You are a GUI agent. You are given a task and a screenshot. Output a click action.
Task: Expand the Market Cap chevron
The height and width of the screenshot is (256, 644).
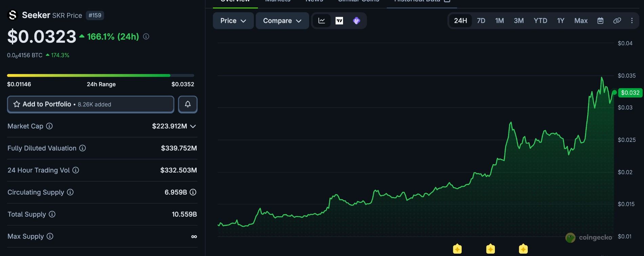tap(193, 126)
